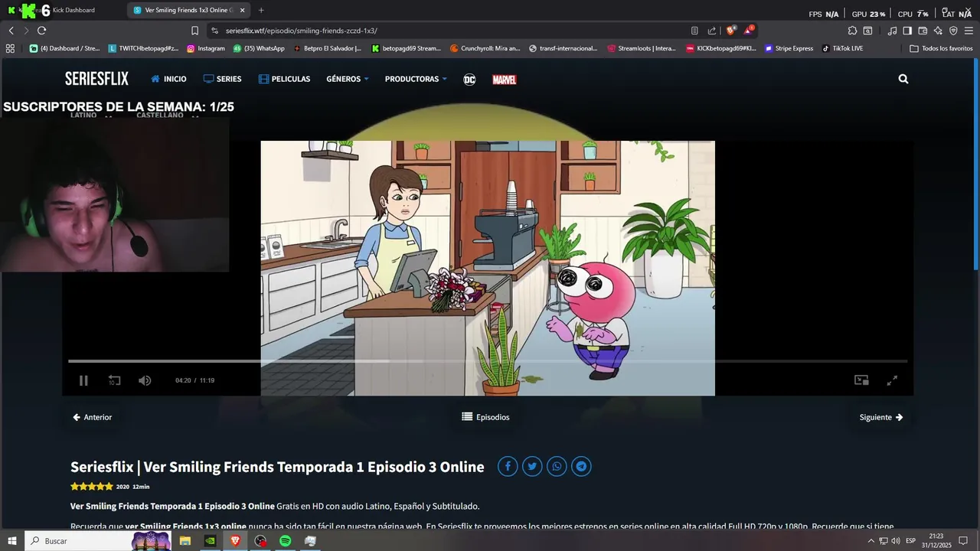Open the tab grid icon in bookmarks bar

click(x=10, y=48)
